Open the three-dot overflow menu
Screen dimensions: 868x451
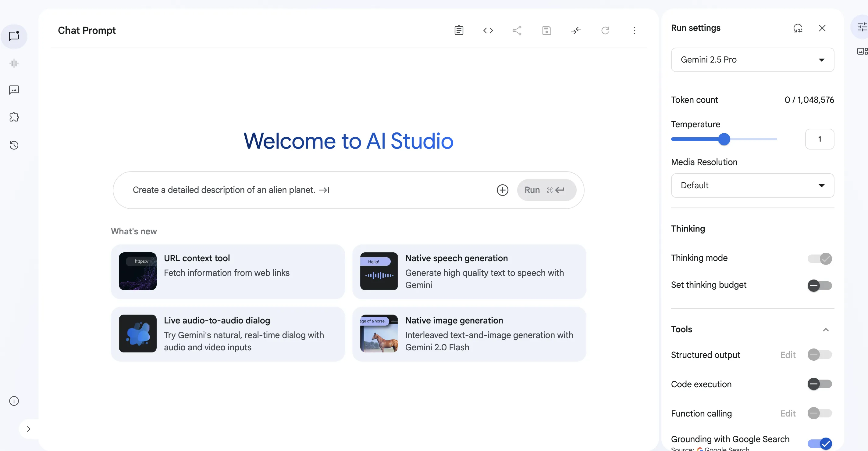[x=635, y=30]
